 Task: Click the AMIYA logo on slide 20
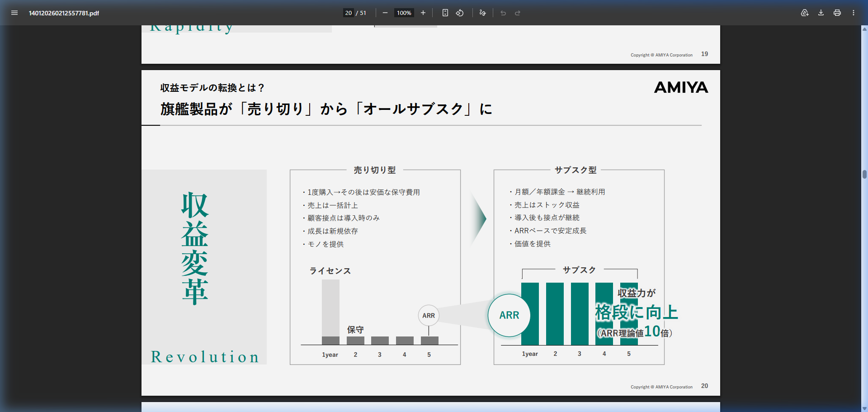[681, 87]
